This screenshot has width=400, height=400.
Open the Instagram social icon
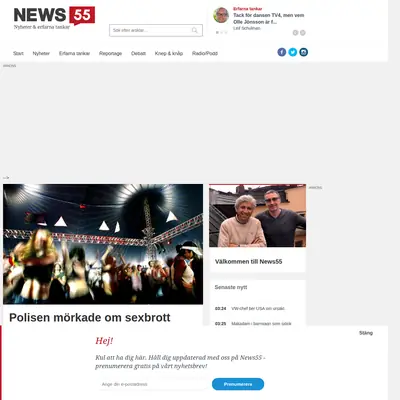click(x=304, y=52)
